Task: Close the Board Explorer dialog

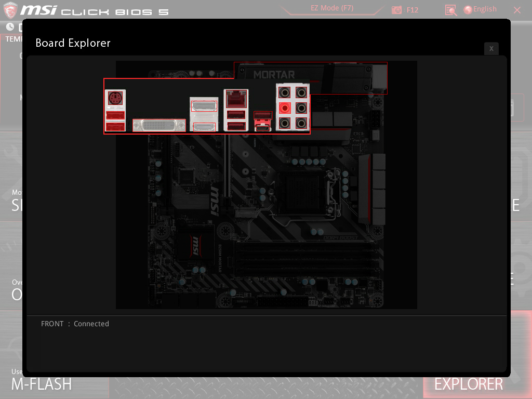Action: (491, 48)
